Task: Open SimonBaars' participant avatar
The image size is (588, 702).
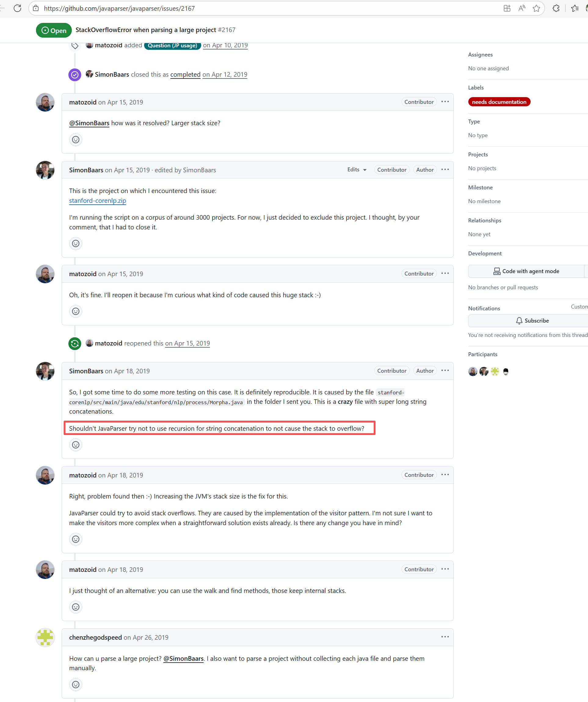Action: pyautogui.click(x=484, y=371)
